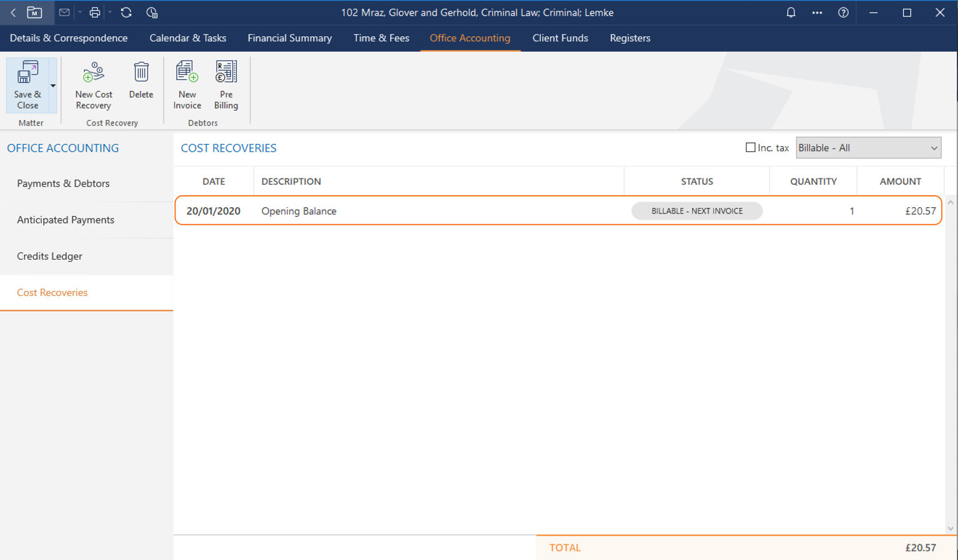
Task: Expand the Save & Close dropdown arrow
Action: 53,86
